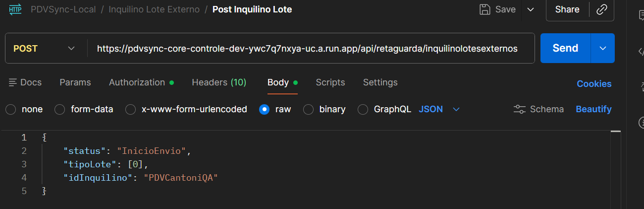Viewport: 644px width, 209px height.
Task: Select the form-data body type
Action: click(60, 109)
